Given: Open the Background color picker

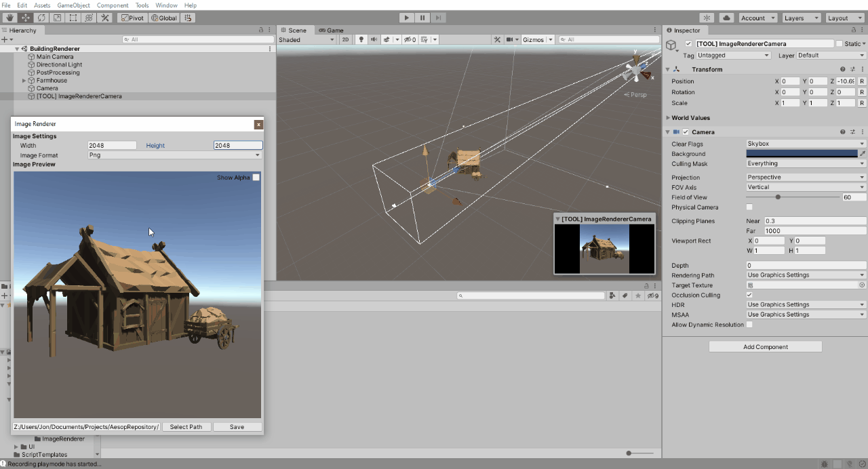Looking at the screenshot, I should click(x=802, y=154).
